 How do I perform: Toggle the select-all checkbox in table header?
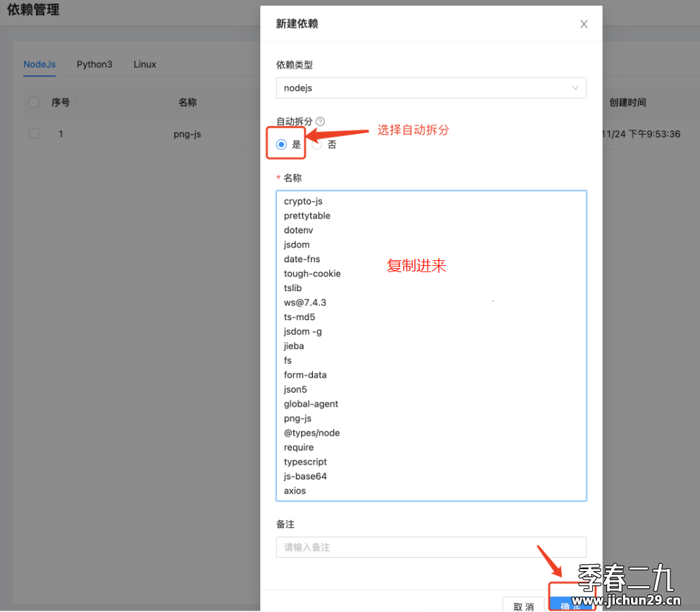point(34,102)
